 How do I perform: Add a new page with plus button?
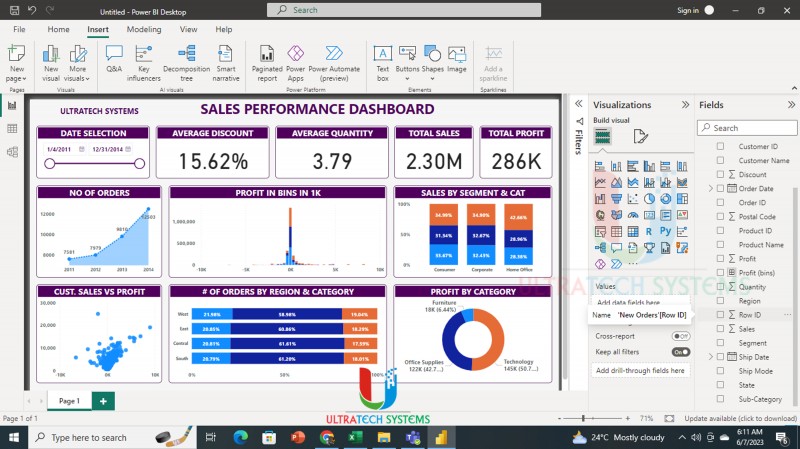pyautogui.click(x=103, y=401)
